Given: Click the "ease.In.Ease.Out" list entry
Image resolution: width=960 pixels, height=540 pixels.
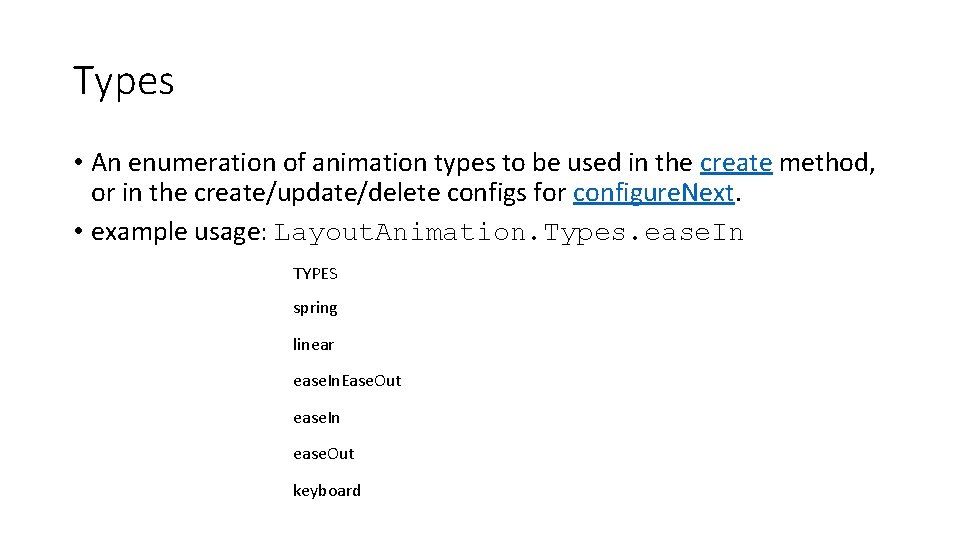Looking at the screenshot, I should click(346, 381).
